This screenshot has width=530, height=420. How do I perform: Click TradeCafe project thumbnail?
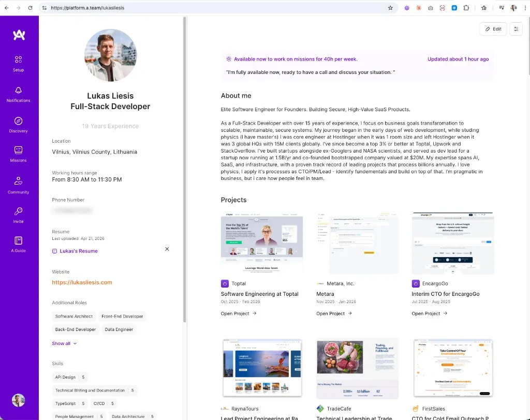click(357, 368)
